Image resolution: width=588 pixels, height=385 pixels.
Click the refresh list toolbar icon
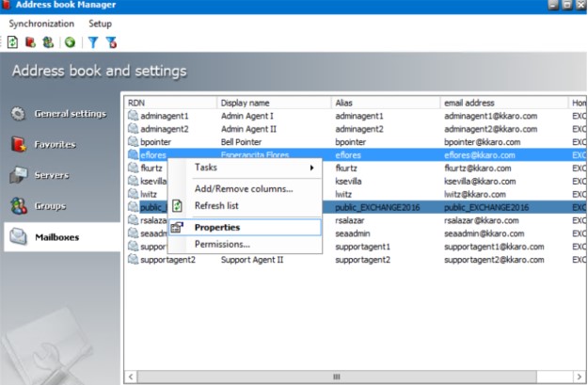[x=12, y=41]
